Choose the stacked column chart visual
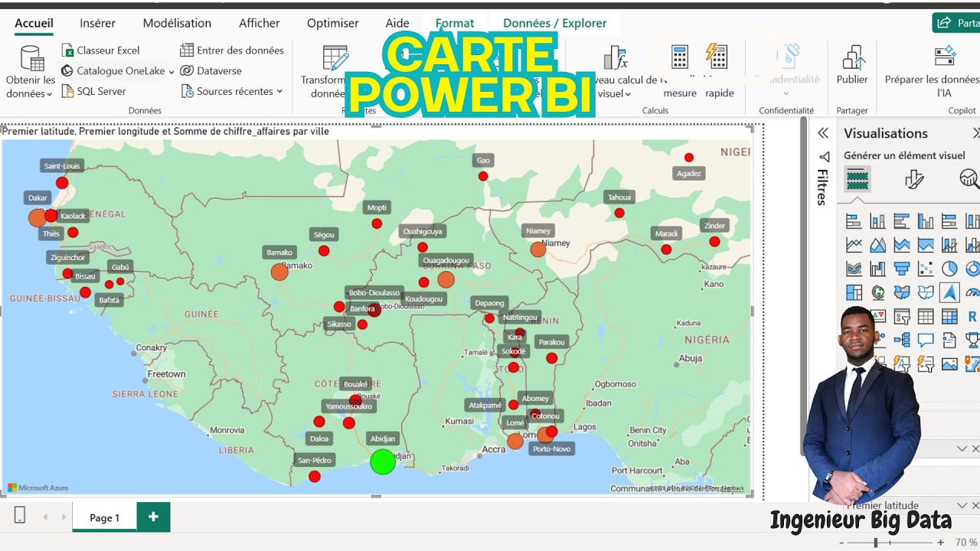The width and height of the screenshot is (980, 551). pos(877,222)
